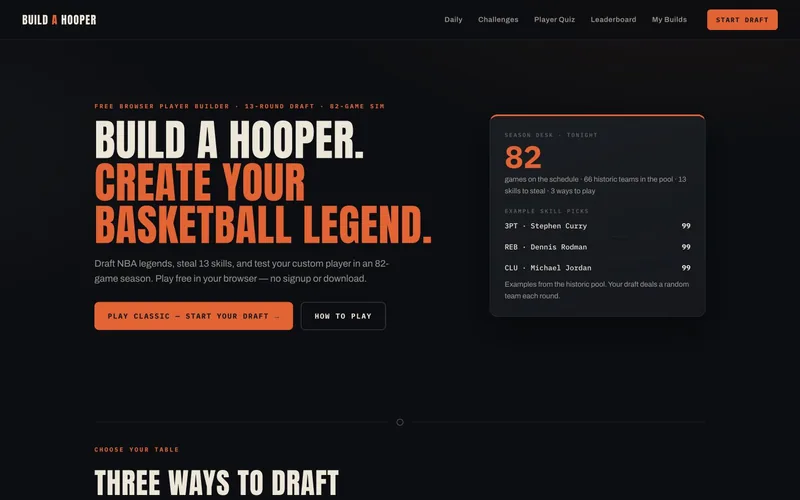Click the Create Your Basketball Legend headline

[x=263, y=203]
